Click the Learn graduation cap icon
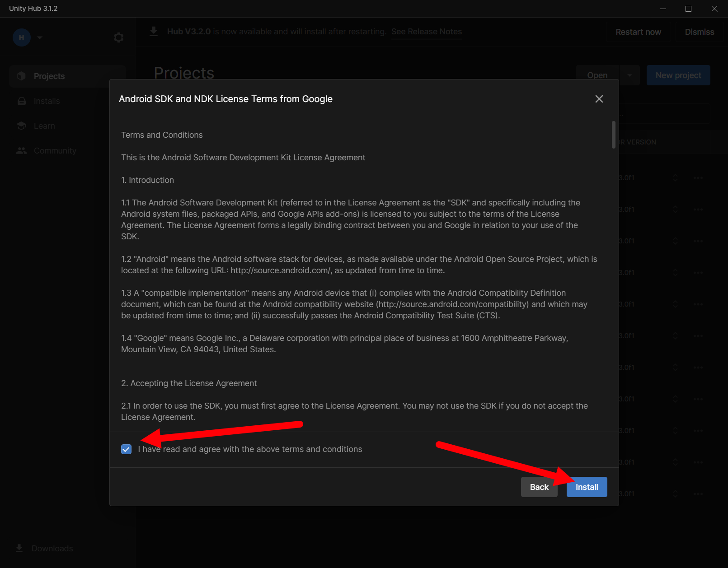 21,126
